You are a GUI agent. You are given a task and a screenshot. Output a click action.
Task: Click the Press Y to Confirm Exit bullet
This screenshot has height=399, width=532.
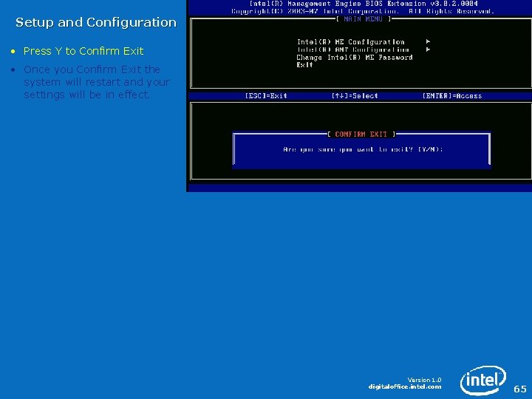(83, 51)
